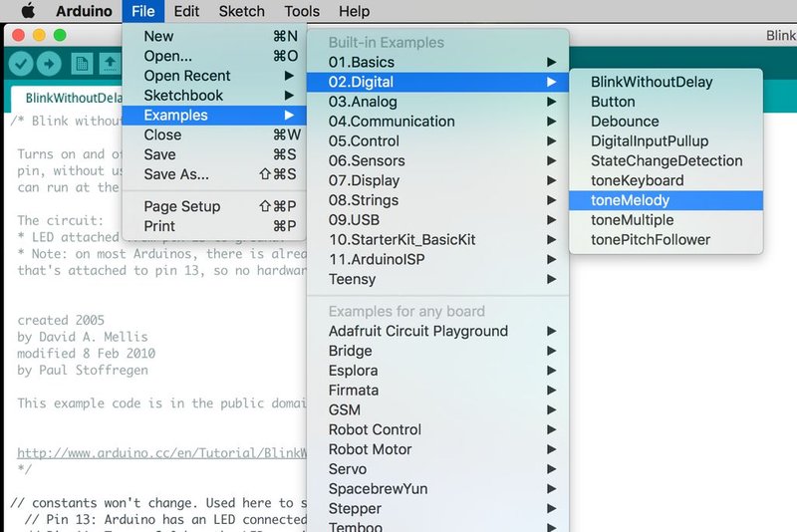797x532 pixels.
Task: Expand 05.Control examples submenu
Action: (437, 141)
